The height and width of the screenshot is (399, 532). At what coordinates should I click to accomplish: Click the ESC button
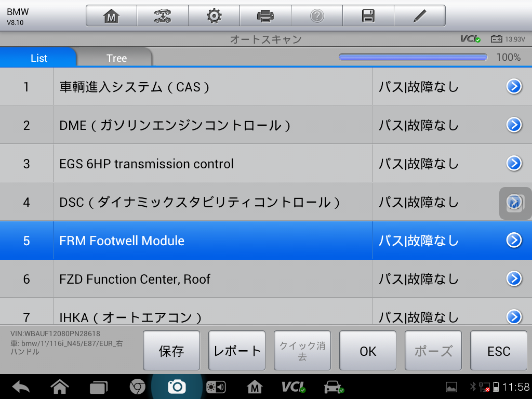click(x=499, y=351)
